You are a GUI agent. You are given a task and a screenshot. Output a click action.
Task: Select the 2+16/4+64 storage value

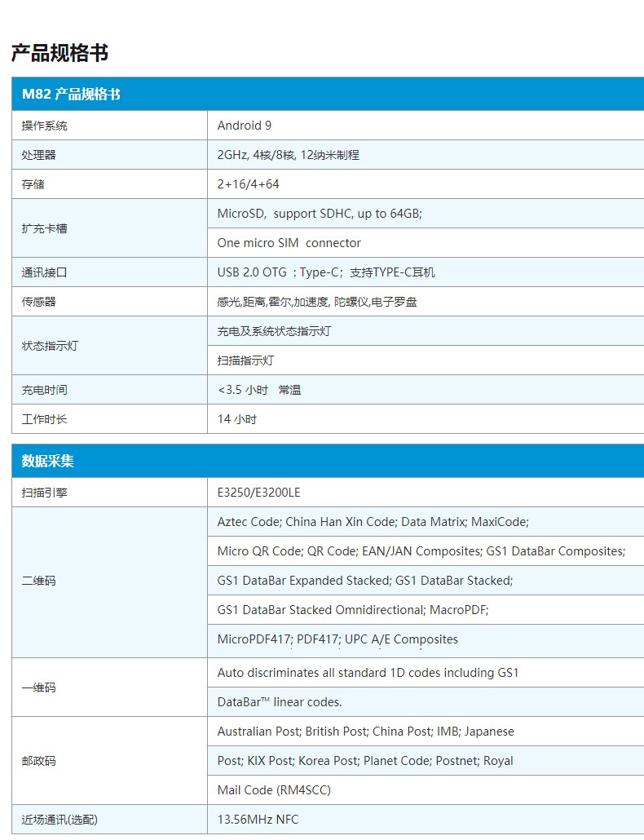(249, 184)
